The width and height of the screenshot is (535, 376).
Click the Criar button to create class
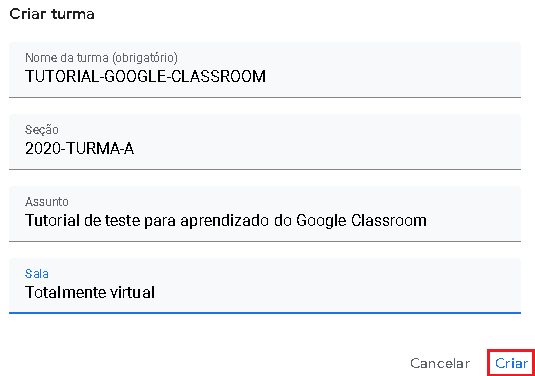click(x=511, y=363)
